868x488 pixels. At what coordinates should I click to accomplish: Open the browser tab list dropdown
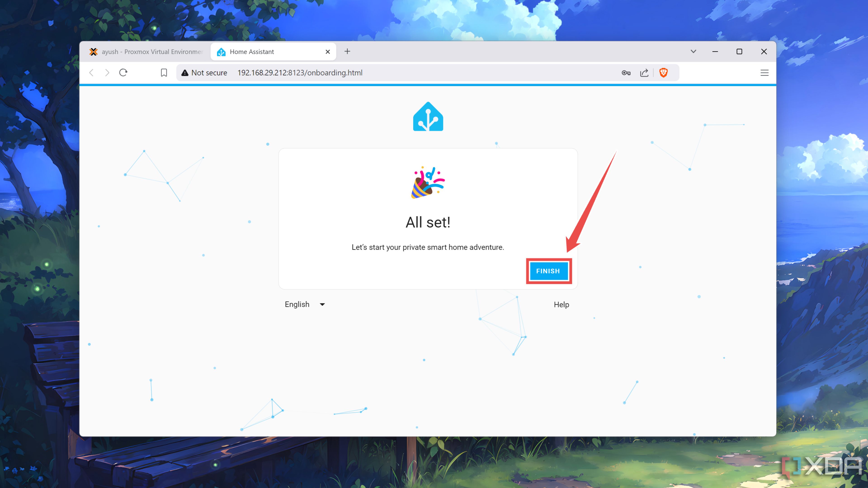[x=693, y=51]
